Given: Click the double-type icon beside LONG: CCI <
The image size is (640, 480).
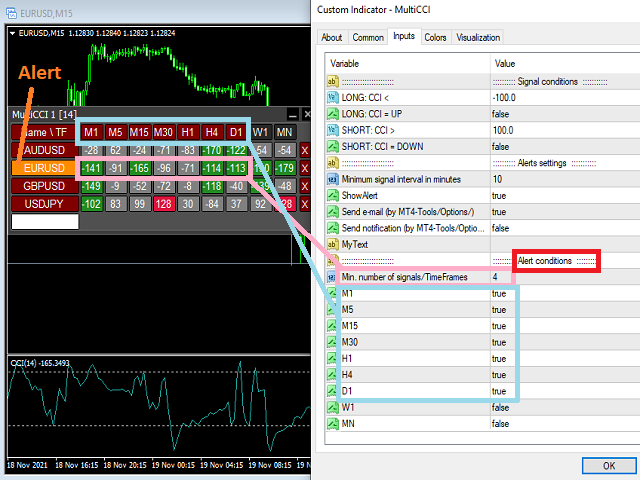Looking at the screenshot, I should click(333, 98).
